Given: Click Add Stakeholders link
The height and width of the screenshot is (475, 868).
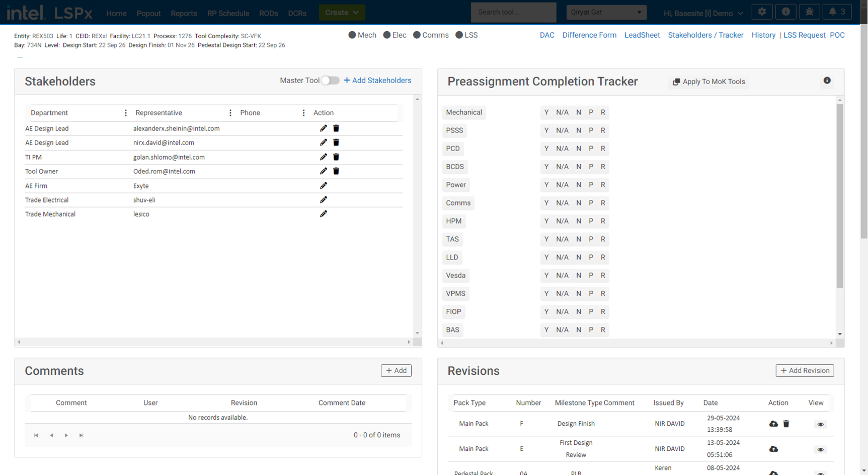Looking at the screenshot, I should [377, 81].
